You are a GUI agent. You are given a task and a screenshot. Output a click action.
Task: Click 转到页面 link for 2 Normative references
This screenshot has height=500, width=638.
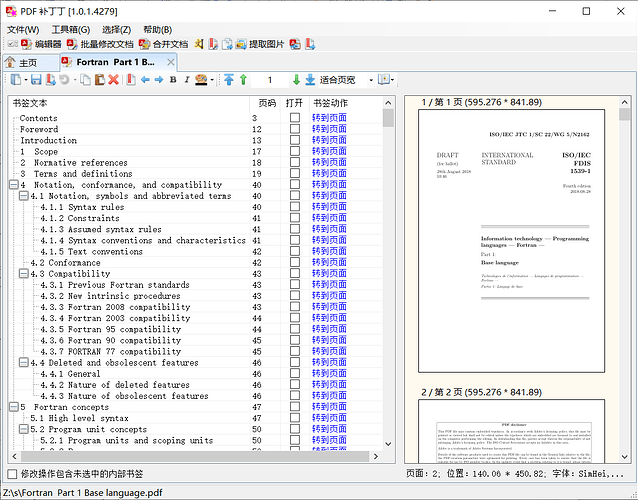pos(329,162)
